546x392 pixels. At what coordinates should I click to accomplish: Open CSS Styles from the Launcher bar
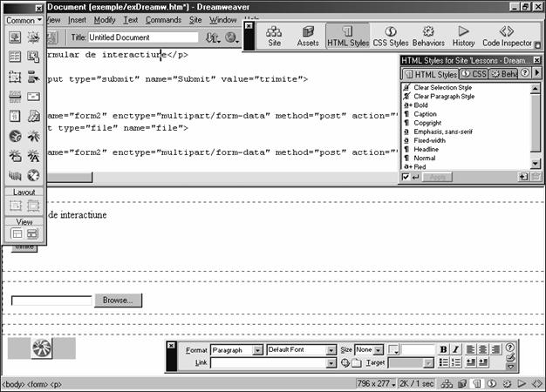[x=391, y=37]
